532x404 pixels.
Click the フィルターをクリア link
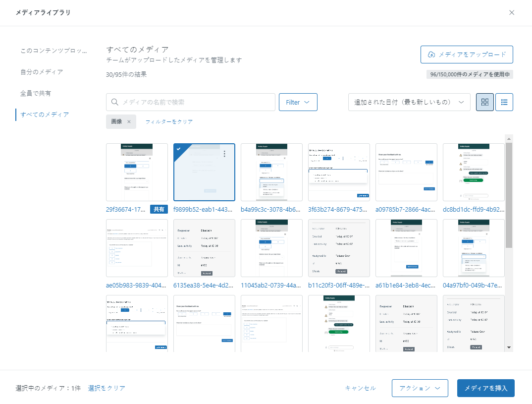pos(169,121)
